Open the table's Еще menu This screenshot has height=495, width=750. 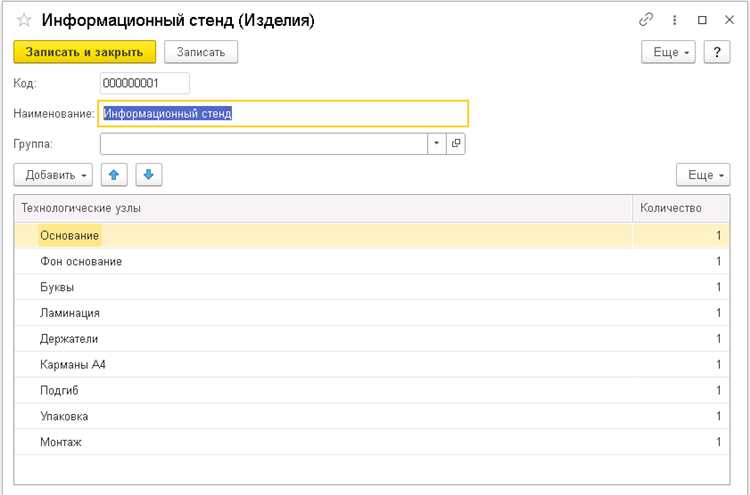coord(703,175)
